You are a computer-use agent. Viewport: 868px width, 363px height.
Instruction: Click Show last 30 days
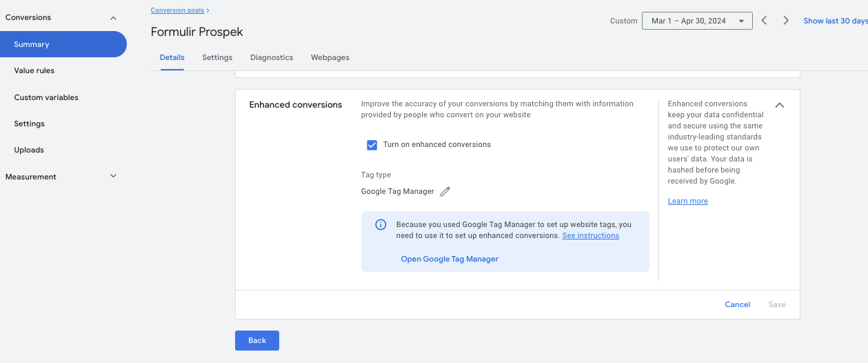pyautogui.click(x=835, y=21)
